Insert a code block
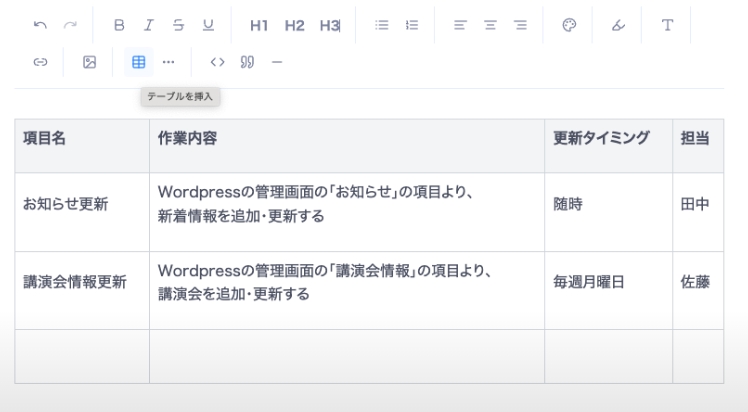Image resolution: width=748 pixels, height=412 pixels. pyautogui.click(x=218, y=62)
